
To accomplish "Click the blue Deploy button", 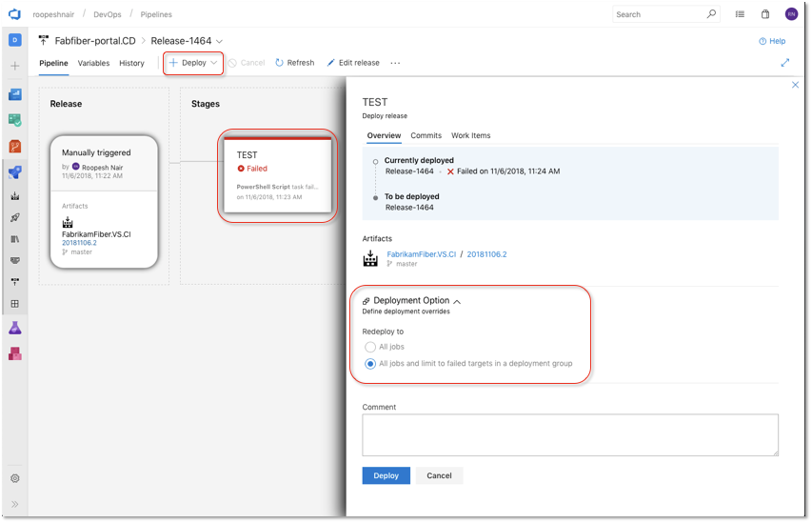I will (386, 475).
